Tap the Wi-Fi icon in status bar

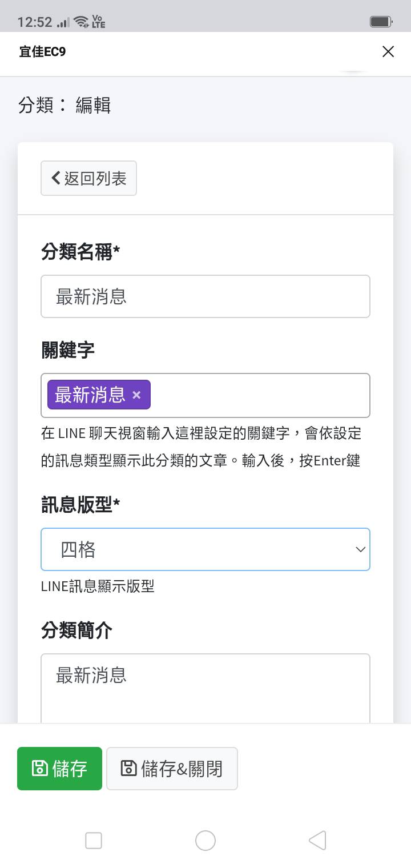pyautogui.click(x=82, y=22)
